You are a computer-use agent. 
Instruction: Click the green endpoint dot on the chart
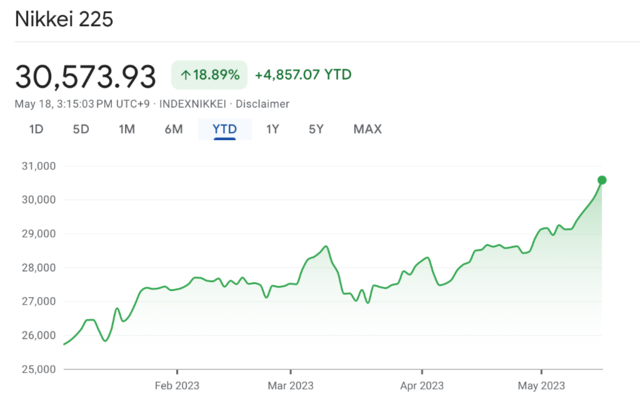click(602, 180)
